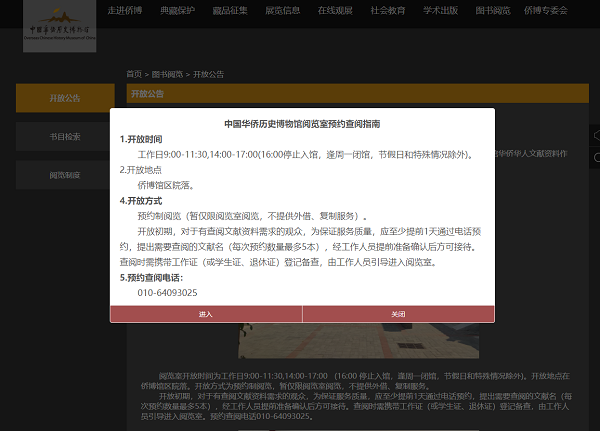
Task: Open the 侨博专委会 menu
Action: (546, 10)
